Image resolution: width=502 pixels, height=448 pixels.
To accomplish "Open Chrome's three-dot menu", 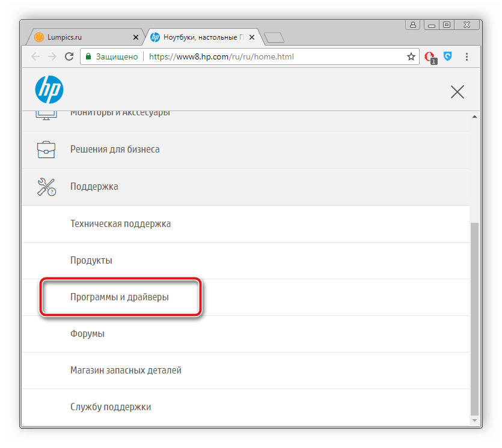I will coord(467,56).
